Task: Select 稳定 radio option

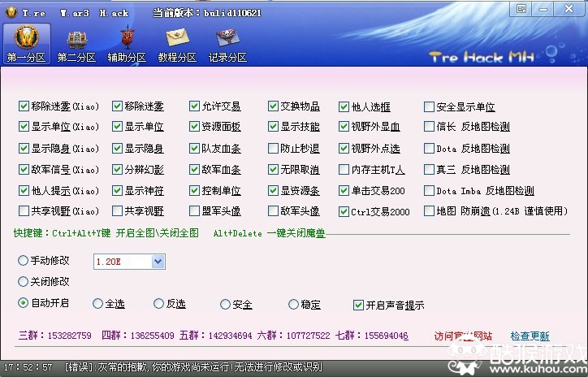Action: pos(293,304)
